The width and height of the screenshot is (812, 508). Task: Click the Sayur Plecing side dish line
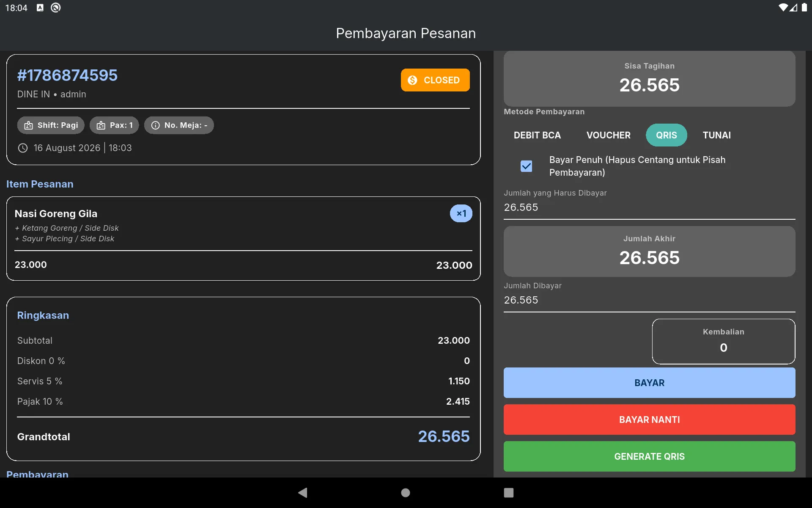pos(65,239)
